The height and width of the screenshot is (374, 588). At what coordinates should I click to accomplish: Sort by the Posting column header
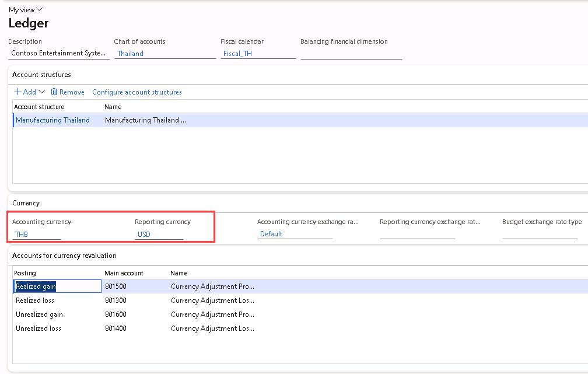click(x=25, y=273)
